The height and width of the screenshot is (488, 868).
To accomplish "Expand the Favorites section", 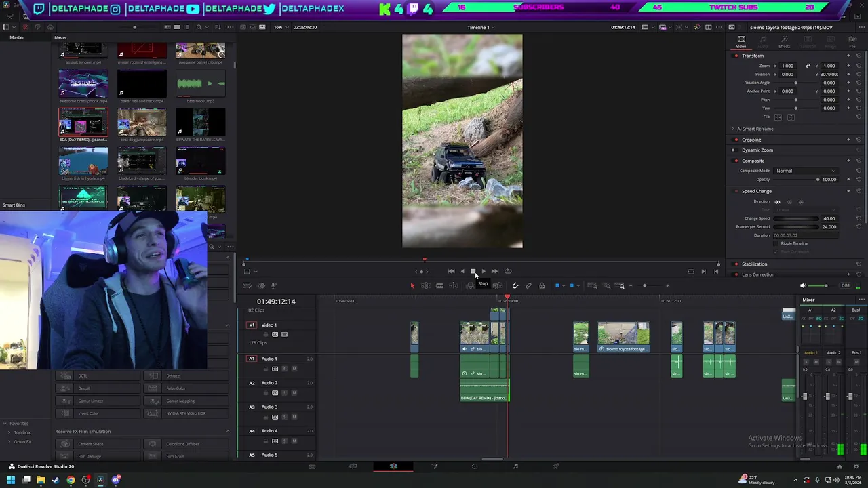I will [5, 424].
